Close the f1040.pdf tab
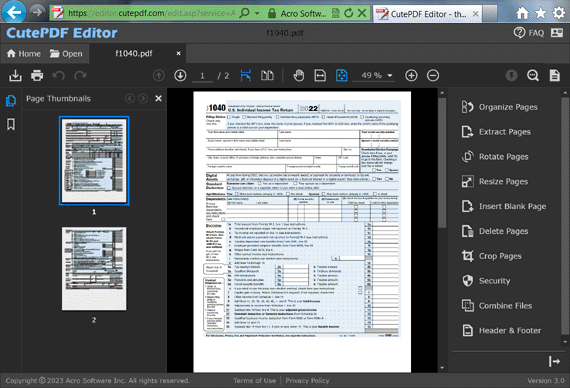The height and width of the screenshot is (388, 570). click(178, 53)
